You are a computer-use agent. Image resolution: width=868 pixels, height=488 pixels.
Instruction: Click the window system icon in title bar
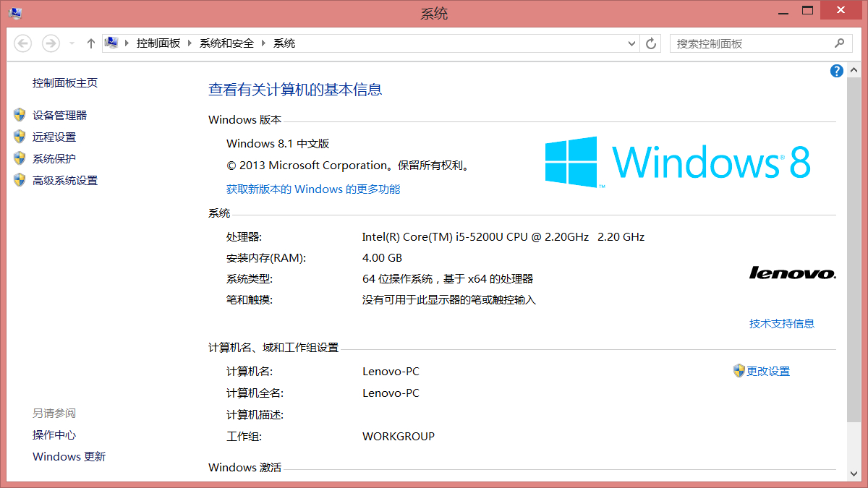click(14, 13)
